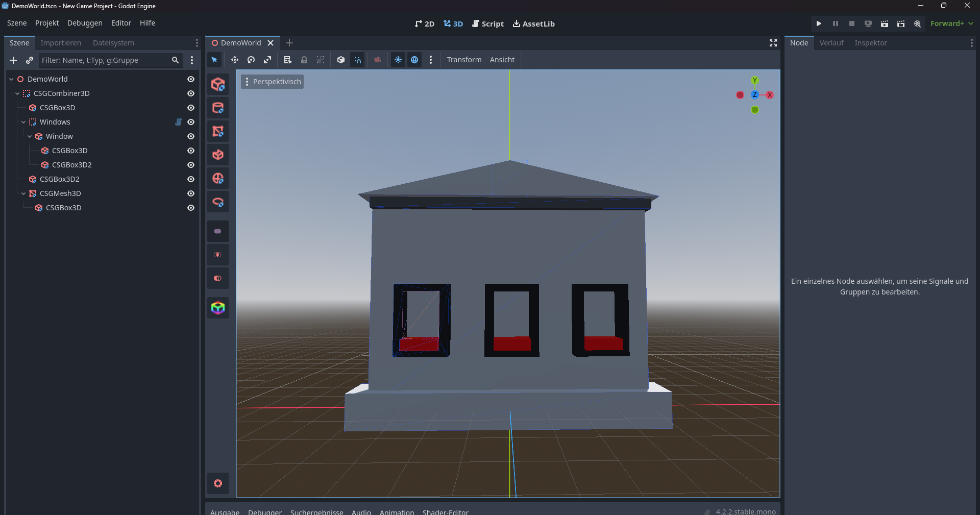Select the Rotate mode tool icon
Image resolution: width=980 pixels, height=515 pixels.
pyautogui.click(x=251, y=60)
